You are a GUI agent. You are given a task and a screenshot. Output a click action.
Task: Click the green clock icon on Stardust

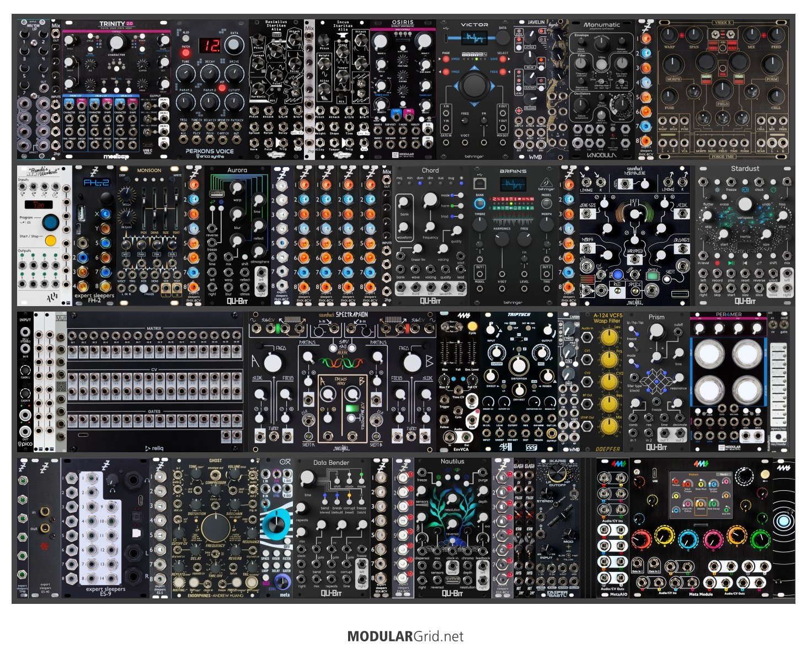pos(773,189)
